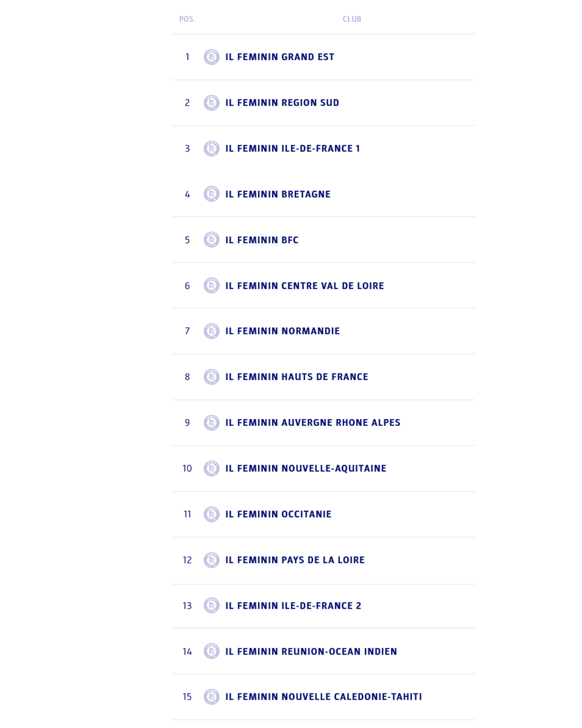Click the position number 10 cell
This screenshot has height=728, width=582.
pyautogui.click(x=187, y=469)
